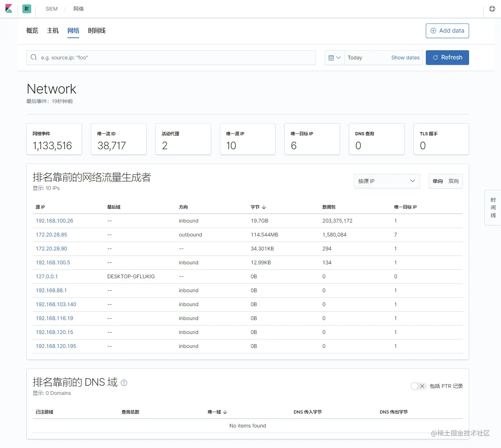Click the 网络事件 stat value 1,133,516
This screenshot has height=448, width=501.
(x=52, y=146)
